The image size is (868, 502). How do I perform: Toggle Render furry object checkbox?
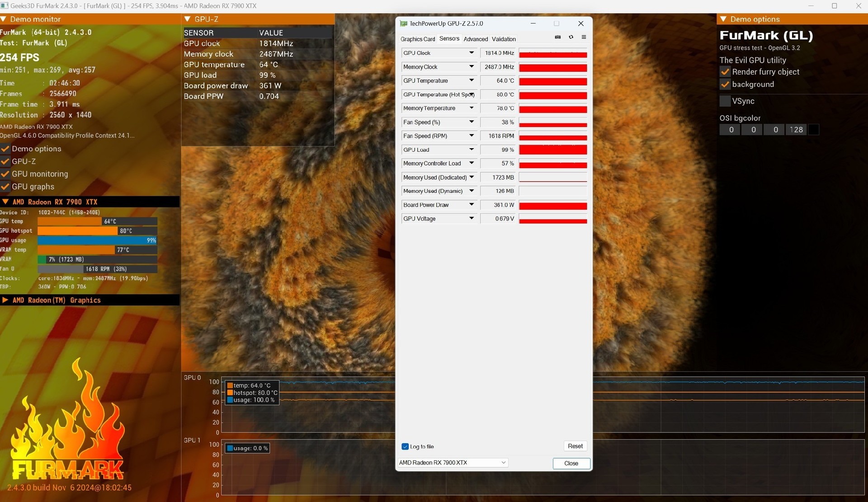(x=725, y=72)
